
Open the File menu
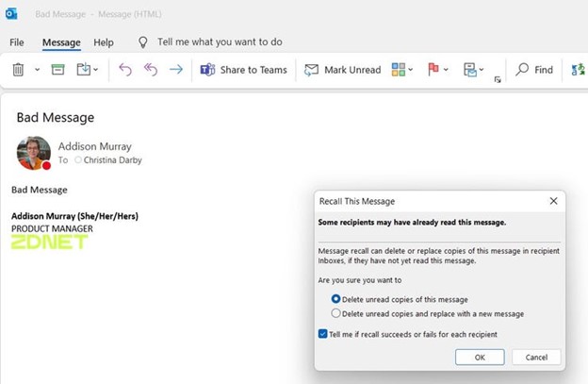tap(17, 42)
